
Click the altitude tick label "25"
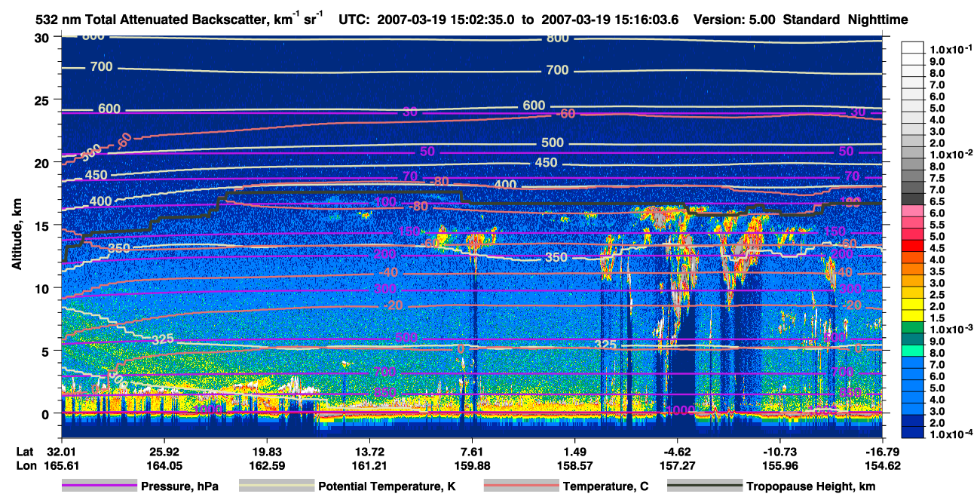point(43,100)
